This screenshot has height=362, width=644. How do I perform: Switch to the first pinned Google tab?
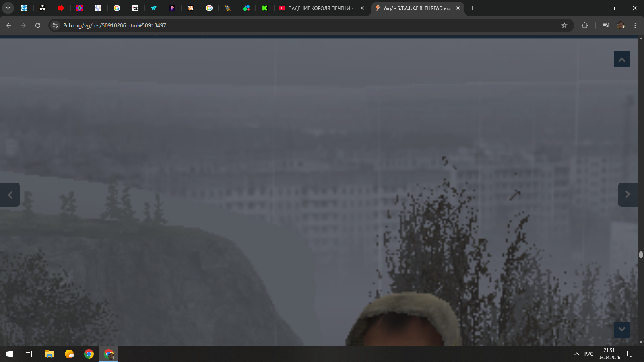click(117, 8)
